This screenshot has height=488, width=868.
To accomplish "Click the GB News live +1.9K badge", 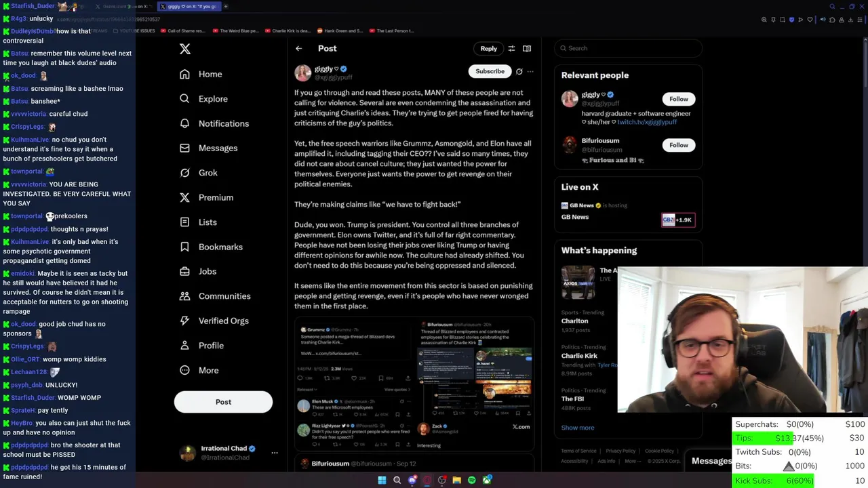I will pyautogui.click(x=678, y=220).
